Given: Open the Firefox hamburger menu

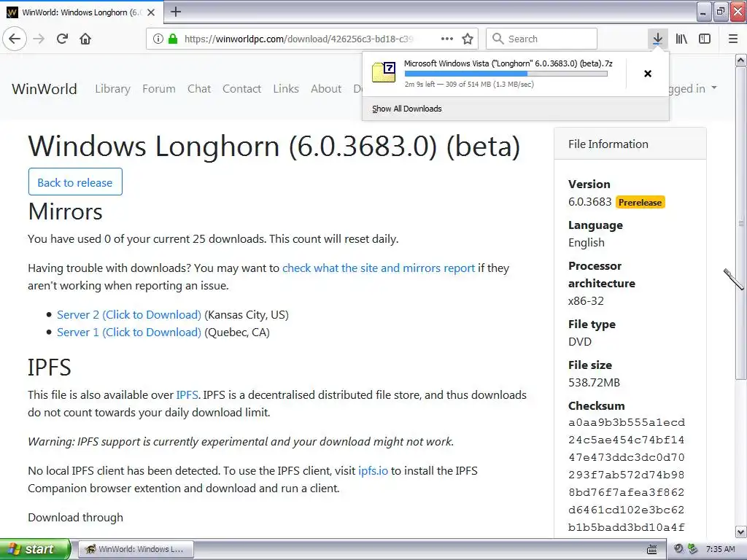Looking at the screenshot, I should click(x=733, y=39).
